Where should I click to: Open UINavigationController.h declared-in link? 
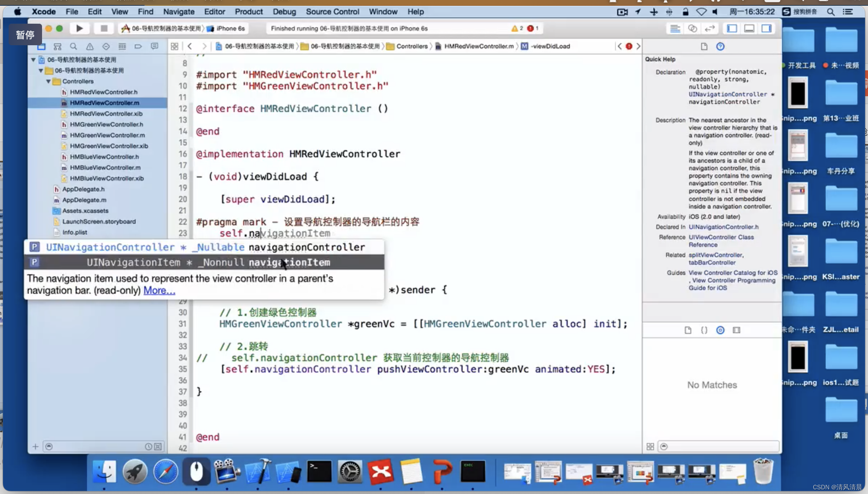coord(723,227)
